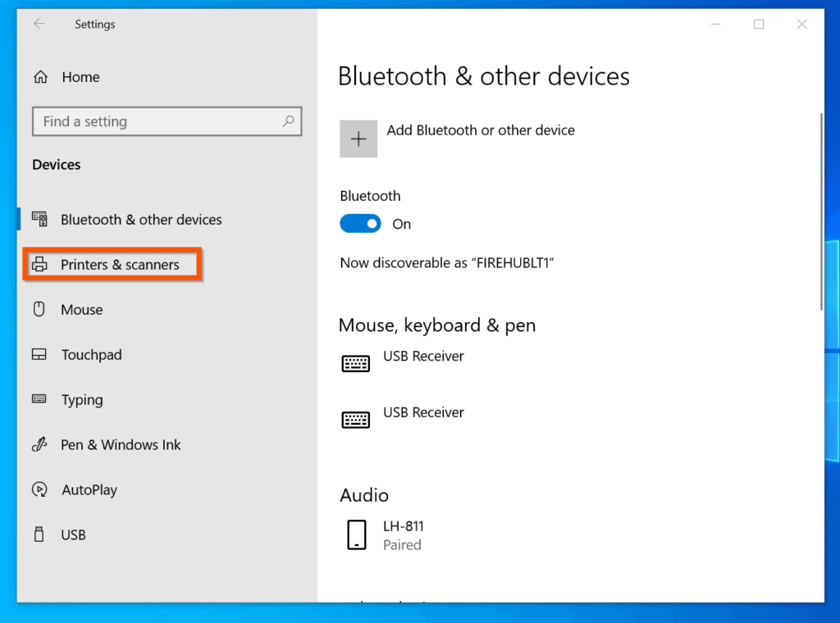Open the Home settings page
The height and width of the screenshot is (623, 840).
click(x=81, y=77)
